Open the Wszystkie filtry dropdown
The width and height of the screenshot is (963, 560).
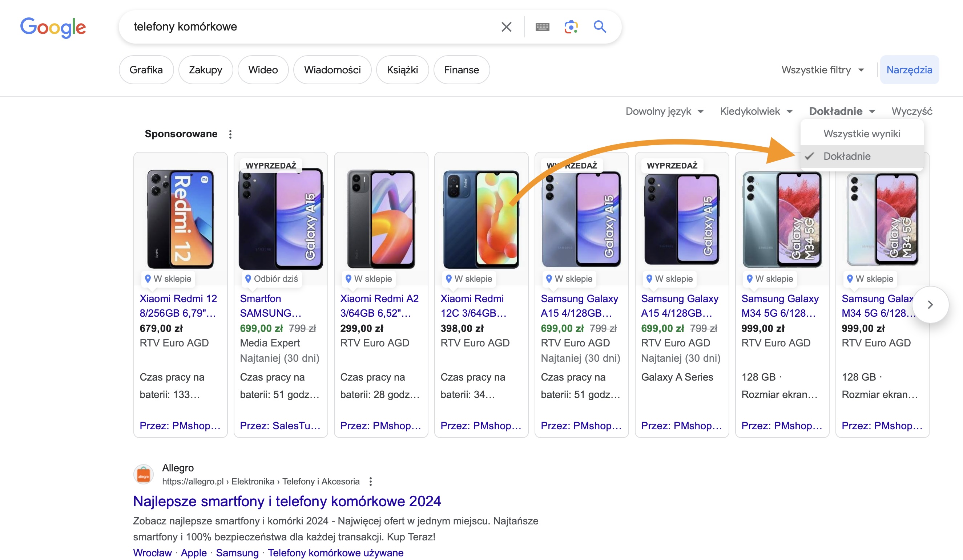point(822,70)
